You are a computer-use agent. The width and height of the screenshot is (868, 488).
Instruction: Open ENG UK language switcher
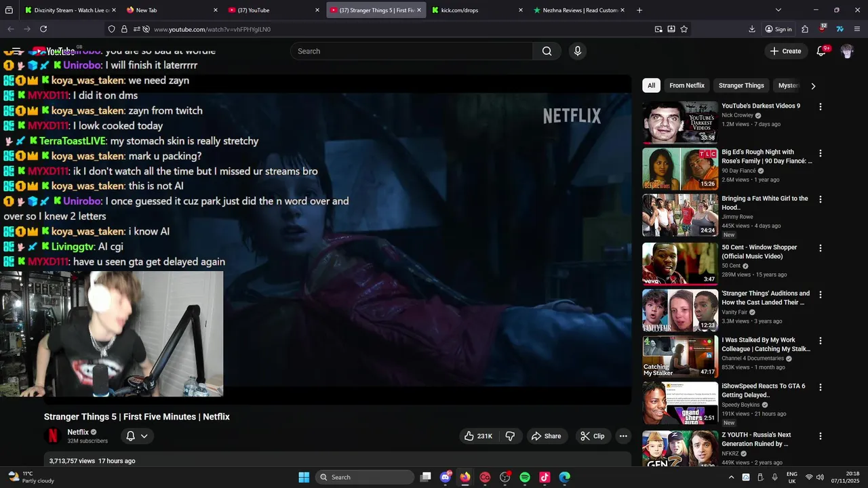coord(792,477)
